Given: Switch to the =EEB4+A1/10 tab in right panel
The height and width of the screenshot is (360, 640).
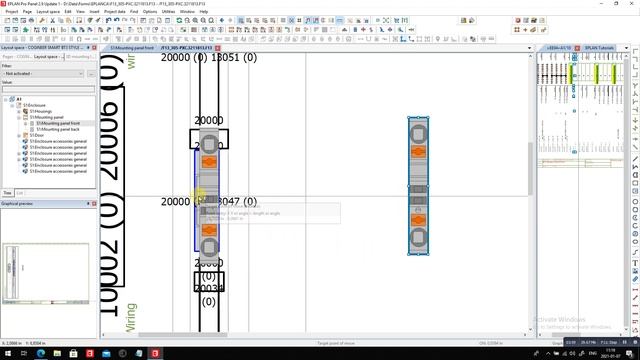Looking at the screenshot, I should [559, 48].
